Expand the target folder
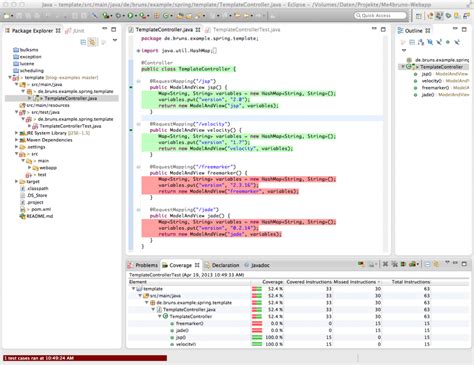 (x=16, y=182)
